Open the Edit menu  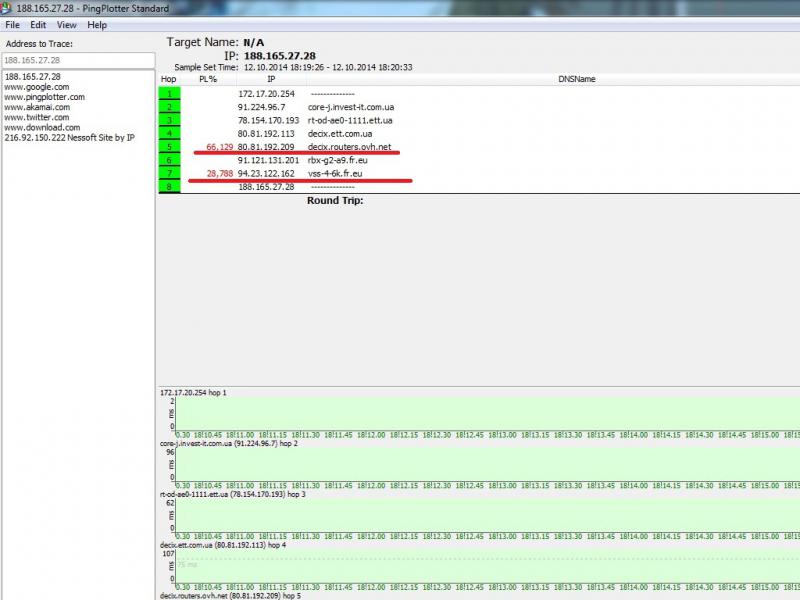[x=38, y=25]
